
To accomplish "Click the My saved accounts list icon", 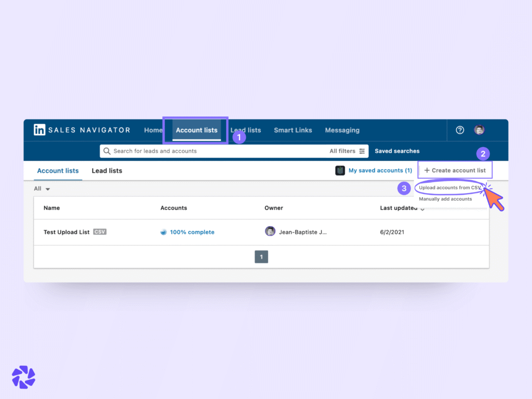I will (340, 170).
